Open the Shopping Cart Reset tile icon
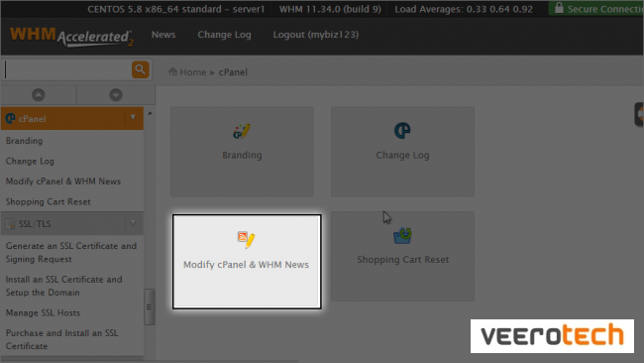 pos(402,236)
